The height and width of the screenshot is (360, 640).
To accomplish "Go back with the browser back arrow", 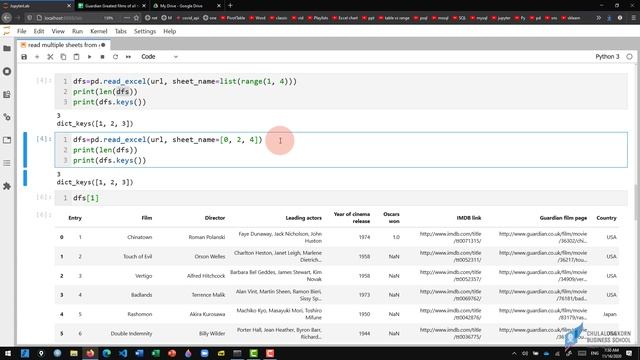I will click(x=7, y=18).
